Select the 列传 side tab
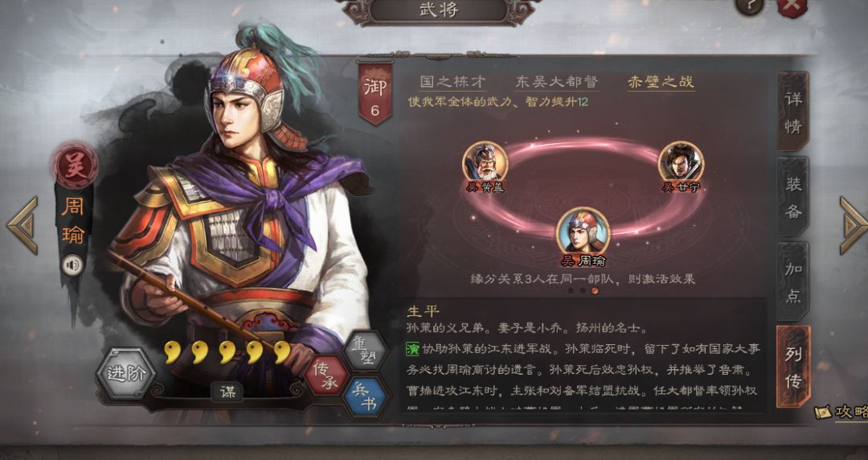868x460 pixels. [793, 367]
